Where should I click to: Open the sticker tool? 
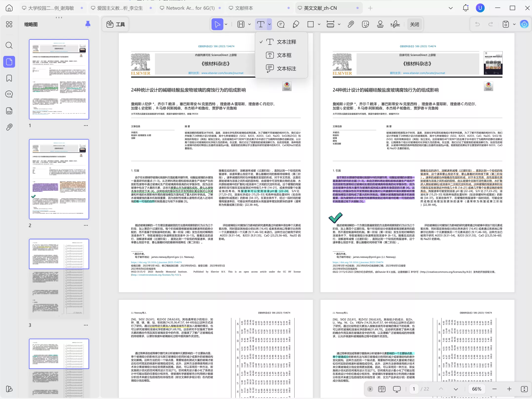click(x=365, y=24)
